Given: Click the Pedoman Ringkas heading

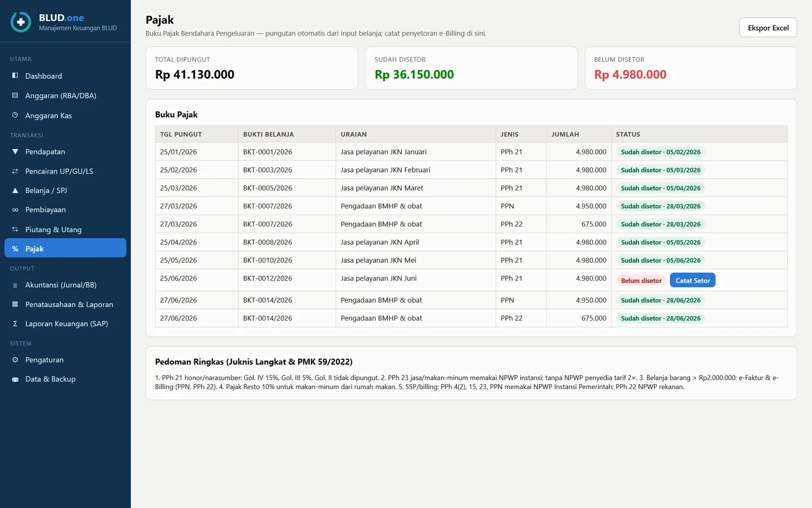Looking at the screenshot, I should tap(254, 362).
